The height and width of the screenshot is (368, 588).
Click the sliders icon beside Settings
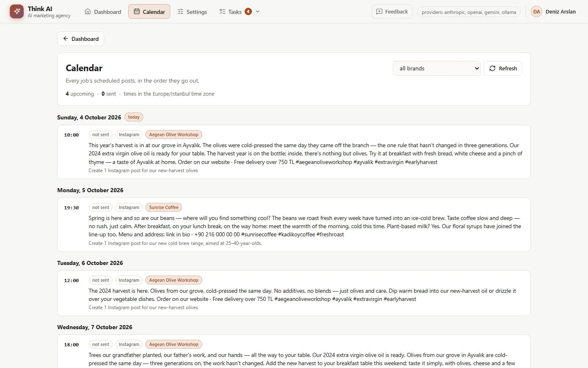pyautogui.click(x=180, y=11)
